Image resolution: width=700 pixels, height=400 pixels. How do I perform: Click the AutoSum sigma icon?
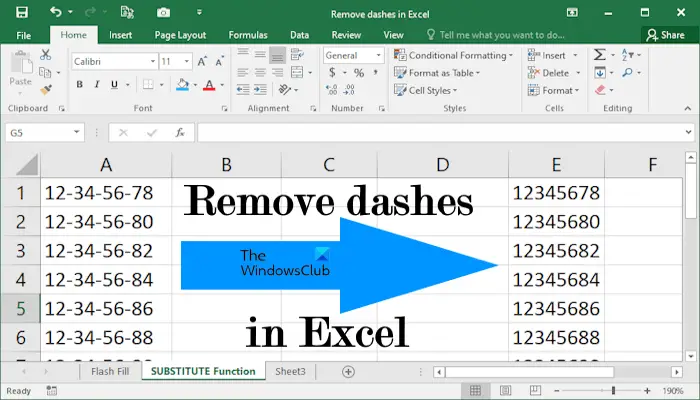(600, 55)
